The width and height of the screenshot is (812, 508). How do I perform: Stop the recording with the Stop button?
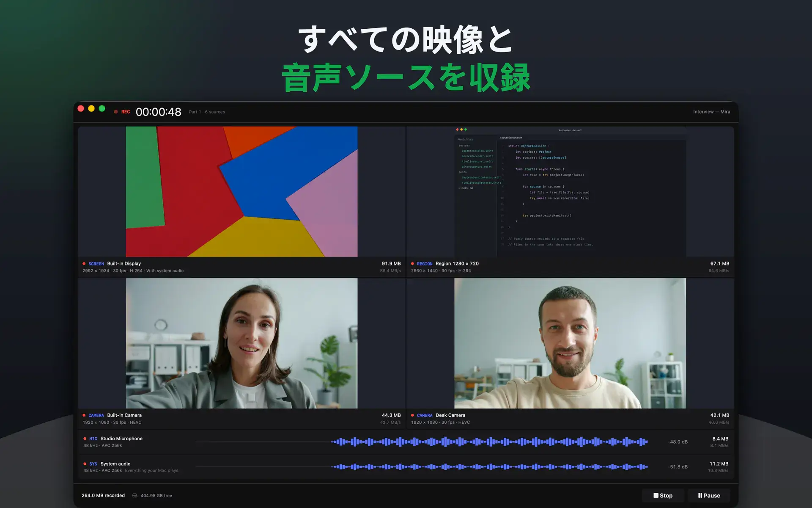663,495
